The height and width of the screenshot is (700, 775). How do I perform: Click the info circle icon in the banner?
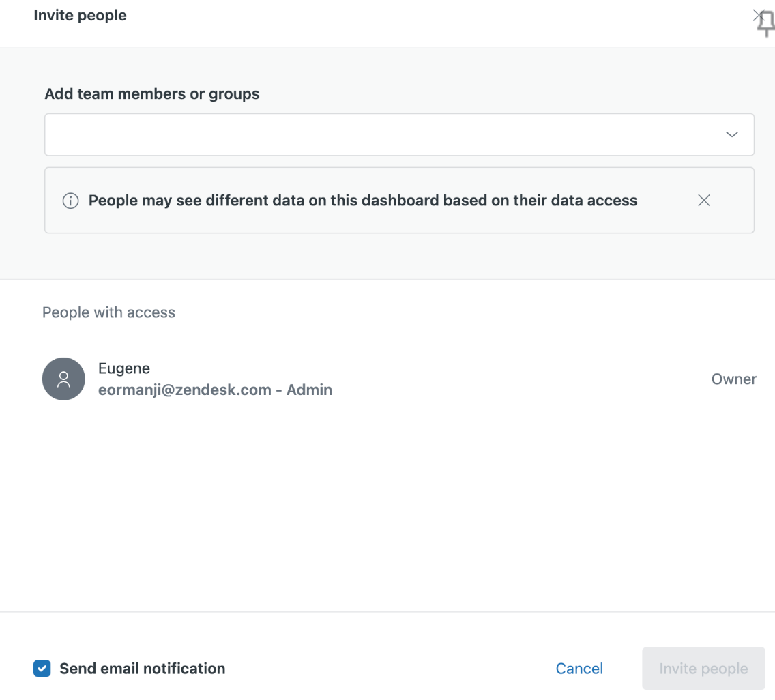click(70, 201)
